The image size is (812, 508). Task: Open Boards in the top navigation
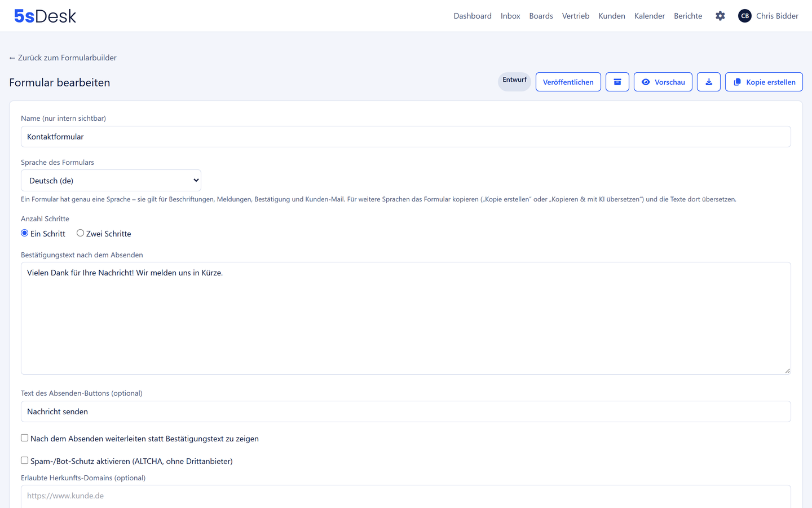click(x=541, y=16)
